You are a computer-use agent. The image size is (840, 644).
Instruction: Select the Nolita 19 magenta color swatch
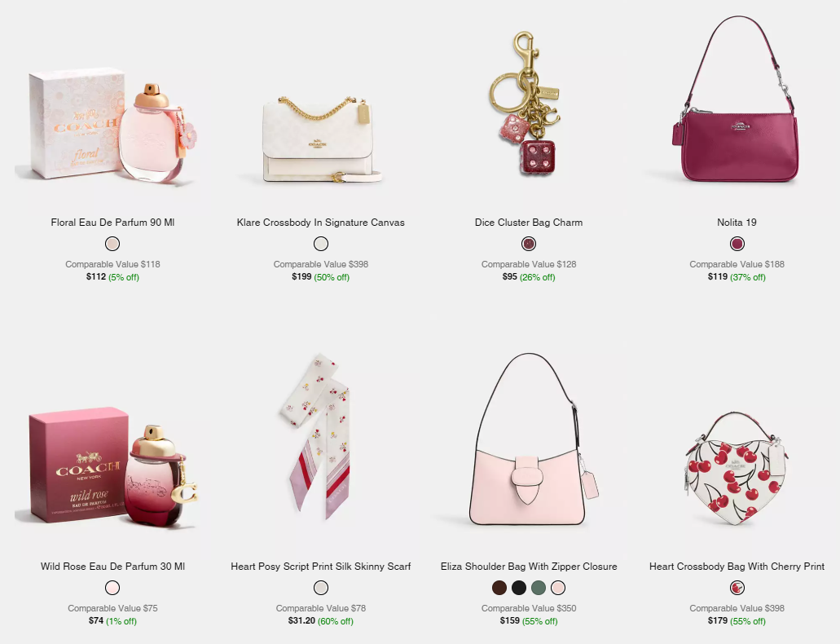(737, 244)
